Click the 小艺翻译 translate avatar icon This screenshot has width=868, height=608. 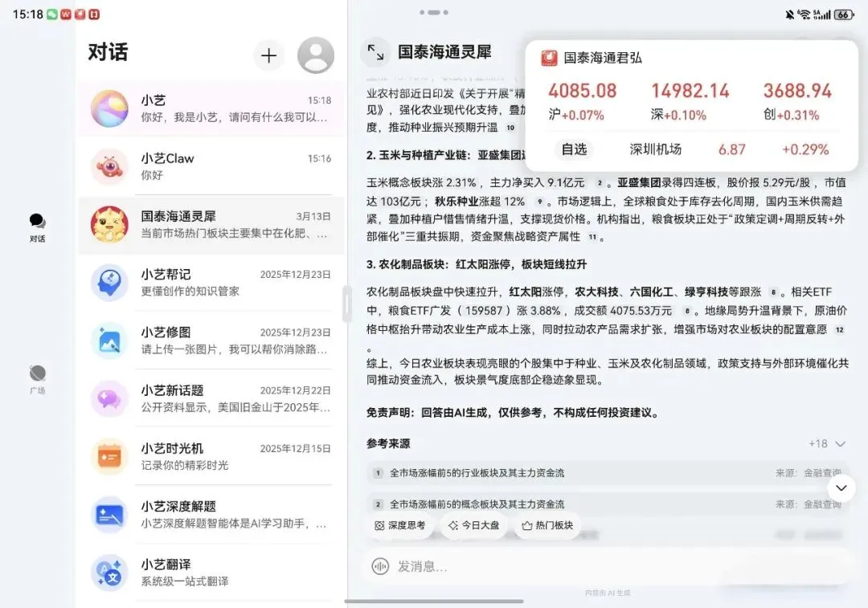(109, 573)
